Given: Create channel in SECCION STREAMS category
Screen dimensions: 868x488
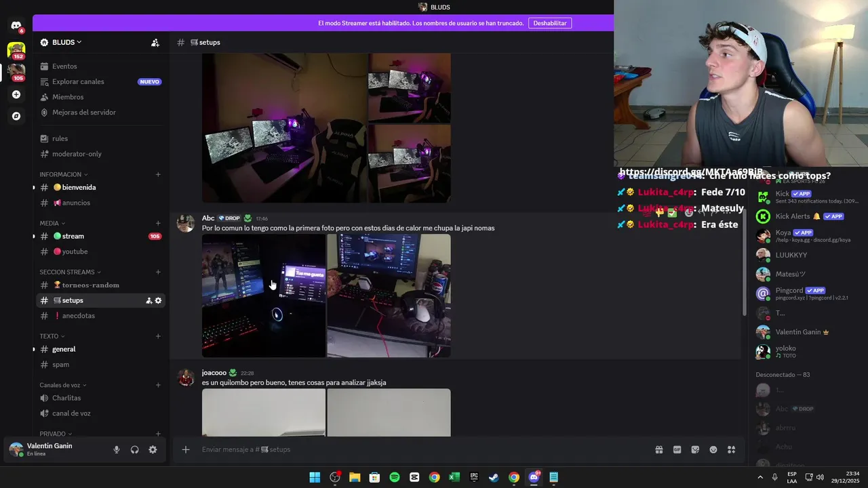Looking at the screenshot, I should 158,272.
